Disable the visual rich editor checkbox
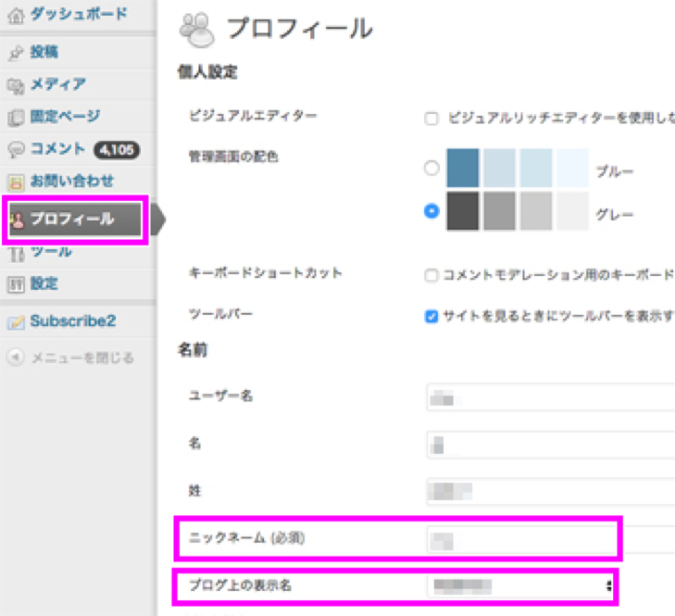675x616 pixels. [x=431, y=118]
